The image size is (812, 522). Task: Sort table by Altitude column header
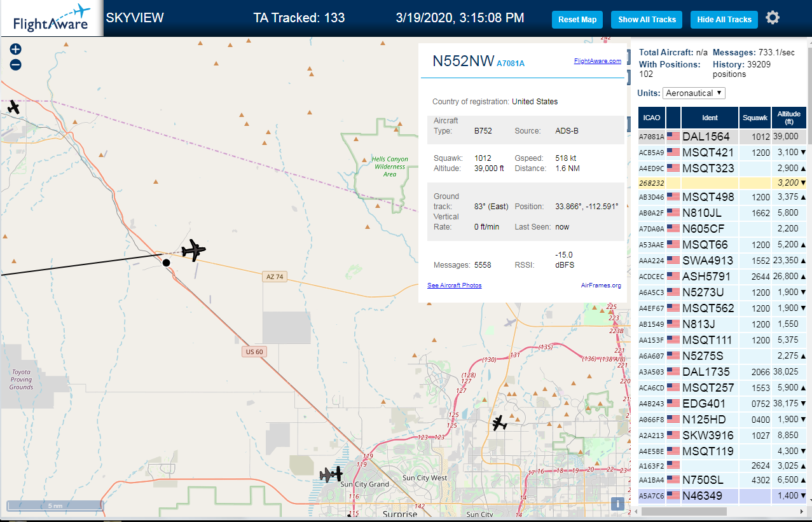[x=789, y=118]
